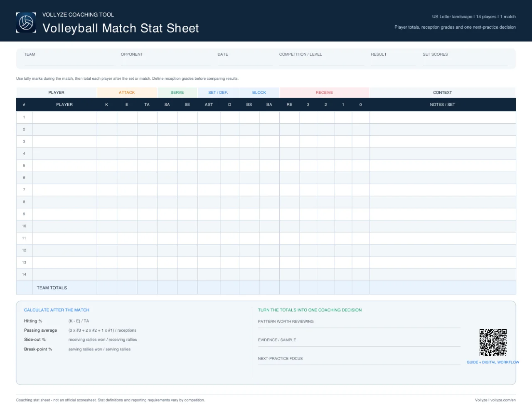Click the Side-out % label

[35, 340]
